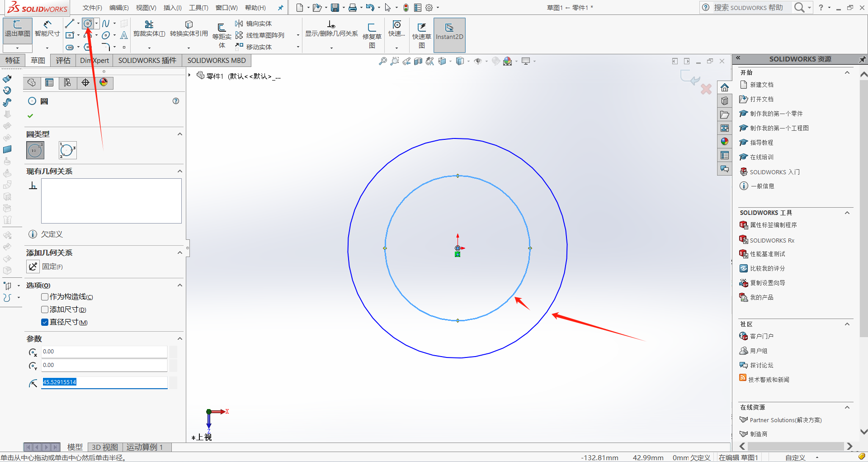Click Trim Entities (剪裁实体) tool
Viewport: 868px width, 462px height.
click(x=149, y=29)
